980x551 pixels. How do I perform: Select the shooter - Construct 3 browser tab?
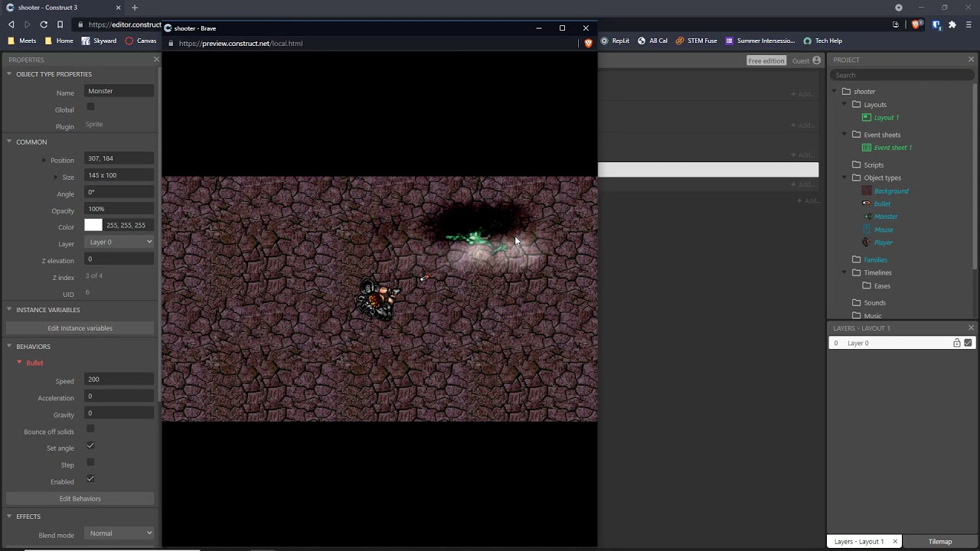(x=64, y=8)
